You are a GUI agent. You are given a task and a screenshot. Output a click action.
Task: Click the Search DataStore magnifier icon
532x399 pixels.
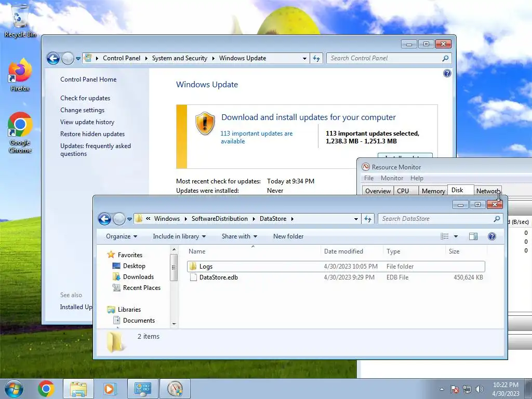click(497, 219)
